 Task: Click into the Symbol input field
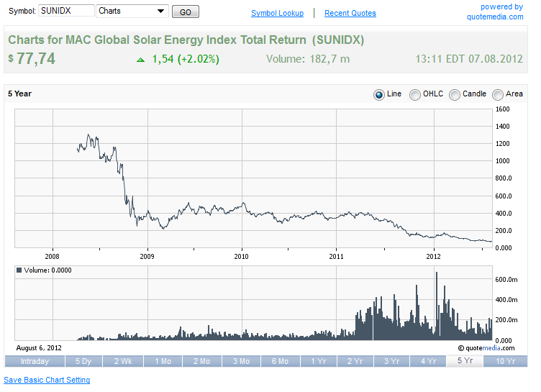point(66,12)
